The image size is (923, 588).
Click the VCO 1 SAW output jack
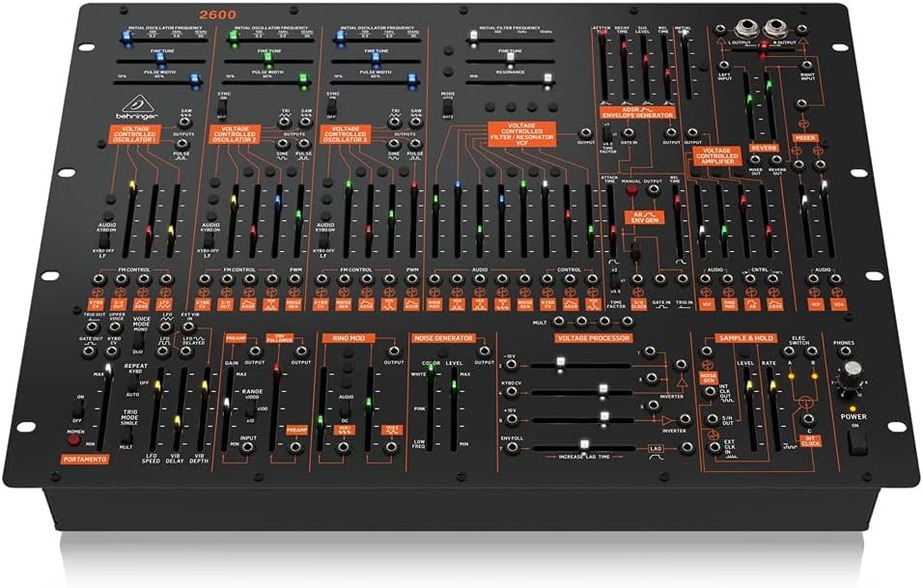pyautogui.click(x=186, y=122)
